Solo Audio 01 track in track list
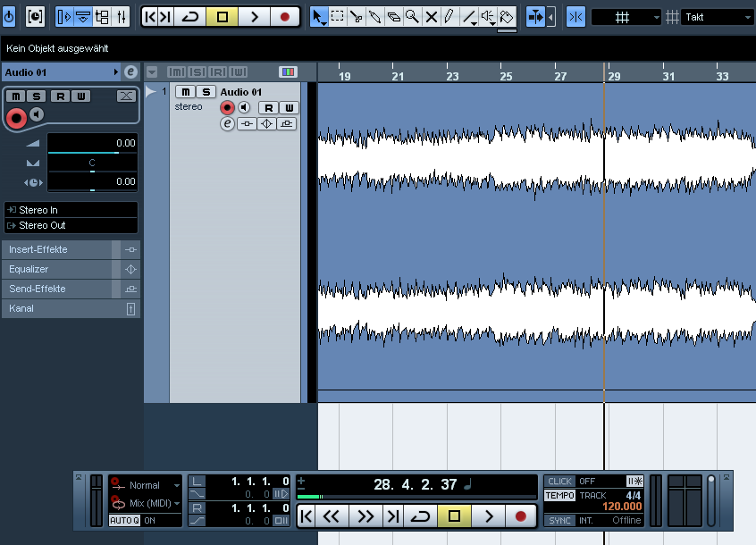756x545 pixels. pos(206,91)
